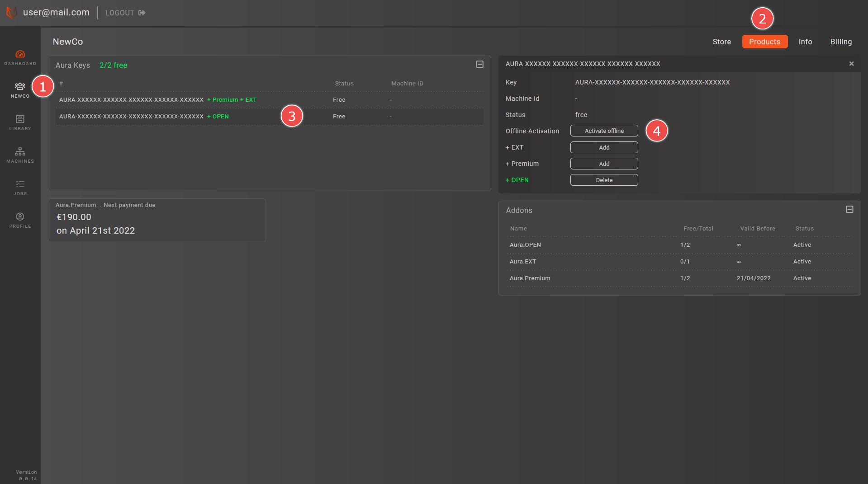This screenshot has height=484, width=868.
Task: Click the Version 0.0.14 label
Action: (27, 475)
